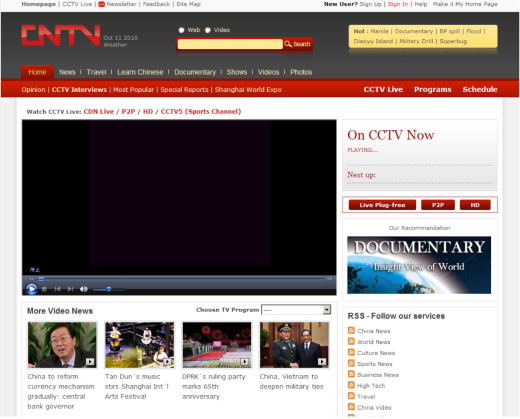The width and height of the screenshot is (520, 419).
Task: Click the CNTV logo
Action: (x=60, y=35)
